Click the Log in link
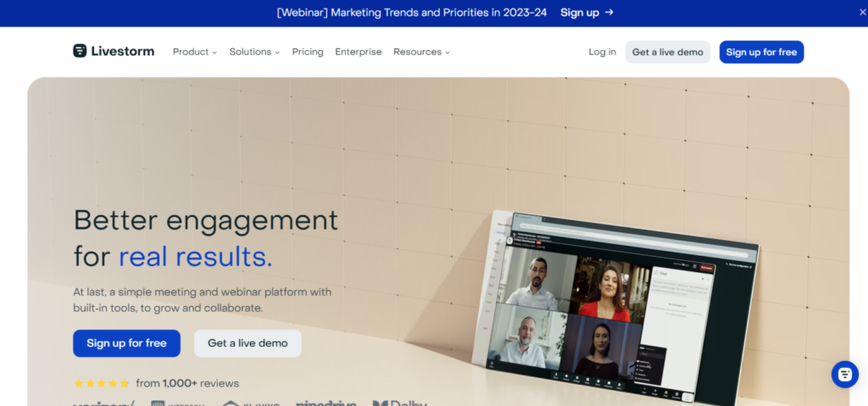 pyautogui.click(x=603, y=52)
